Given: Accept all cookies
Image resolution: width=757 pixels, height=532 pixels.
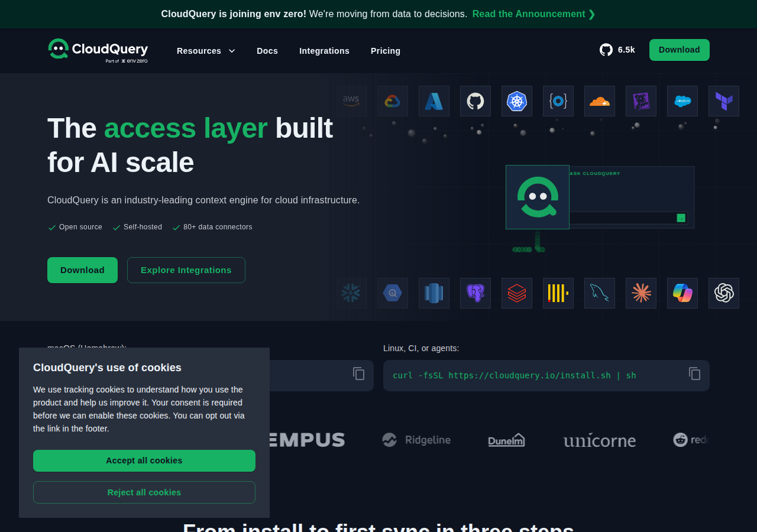Looking at the screenshot, I should click(144, 460).
